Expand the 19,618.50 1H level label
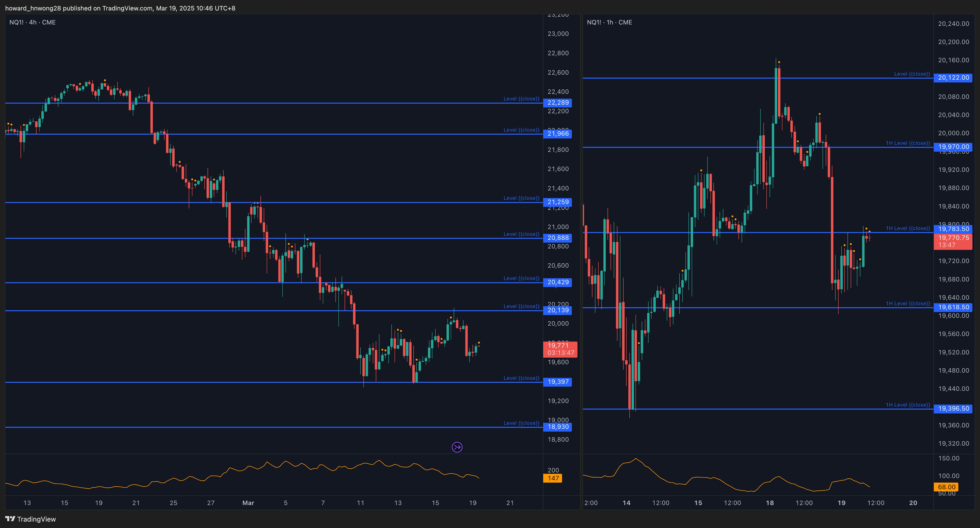The width and height of the screenshot is (980, 528). (x=954, y=308)
